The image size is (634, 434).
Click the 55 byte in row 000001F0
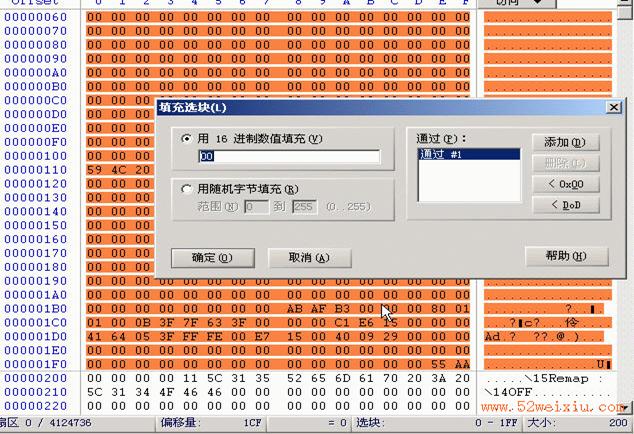click(438, 364)
